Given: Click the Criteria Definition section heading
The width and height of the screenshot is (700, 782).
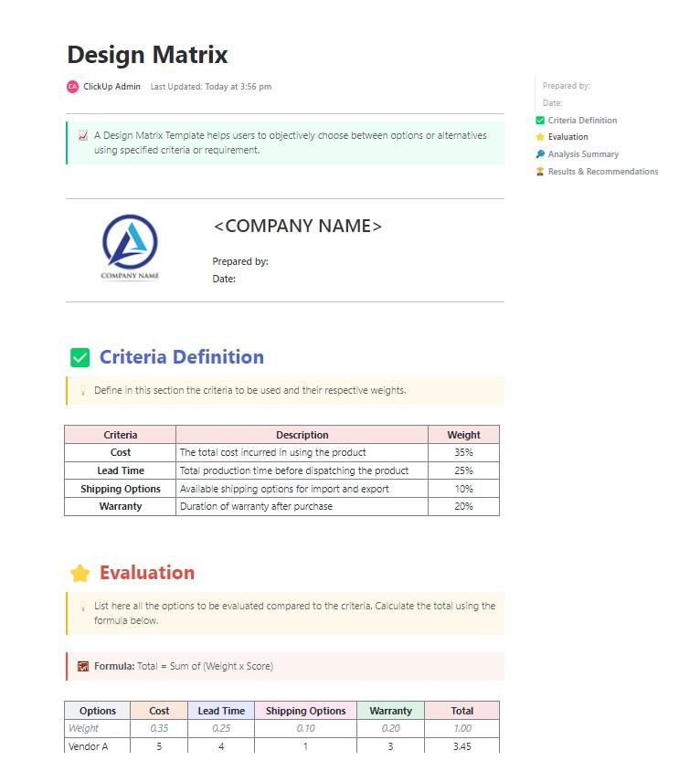Looking at the screenshot, I should point(182,357).
